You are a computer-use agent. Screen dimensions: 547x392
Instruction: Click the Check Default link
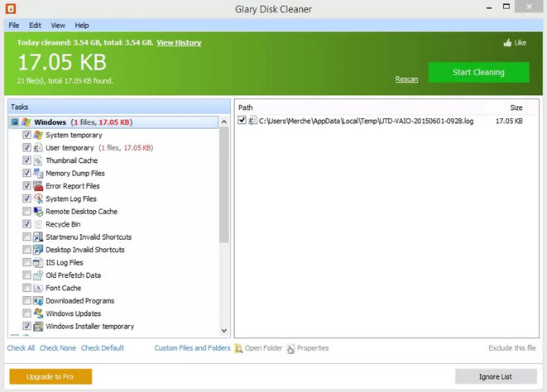click(103, 348)
